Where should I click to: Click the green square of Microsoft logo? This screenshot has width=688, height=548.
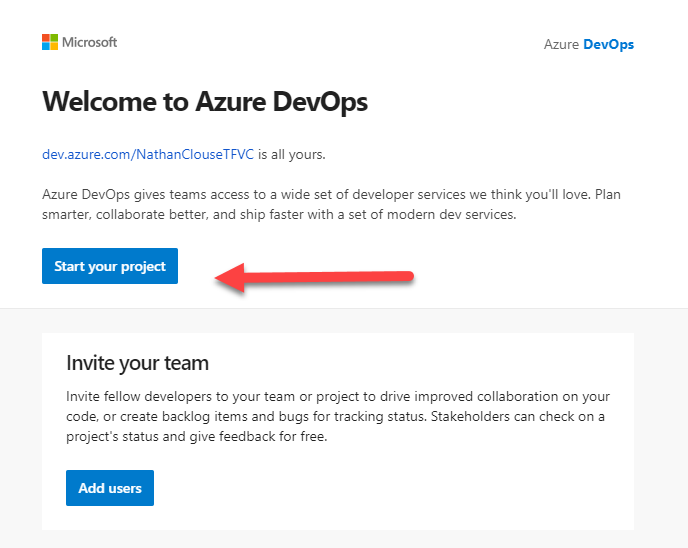pyautogui.click(x=54, y=38)
